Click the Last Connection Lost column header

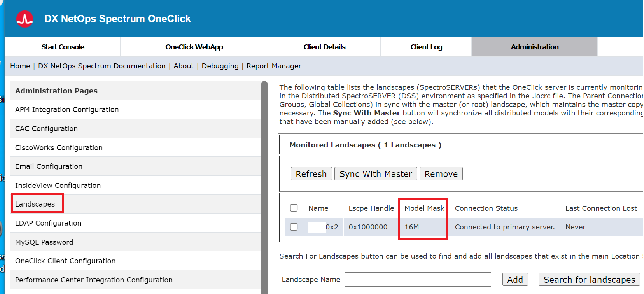pyautogui.click(x=601, y=208)
